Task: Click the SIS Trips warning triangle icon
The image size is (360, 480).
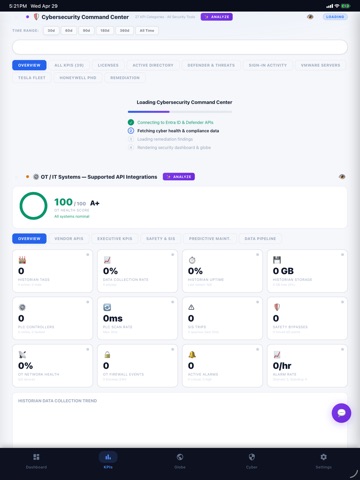Action: point(191,307)
